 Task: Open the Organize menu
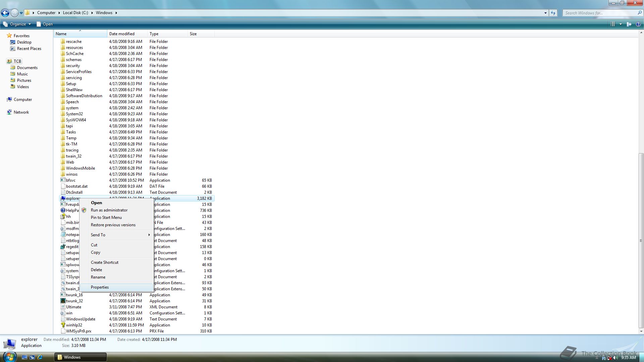pos(17,24)
